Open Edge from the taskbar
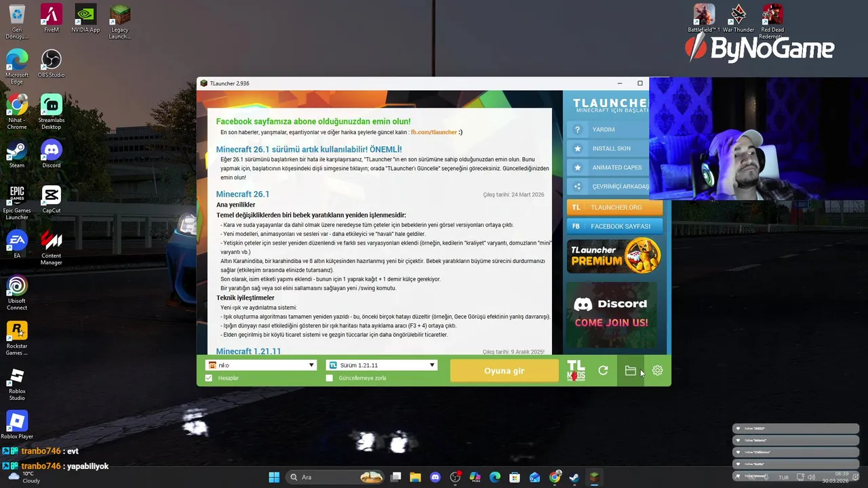Image resolution: width=868 pixels, height=488 pixels. coord(495,477)
